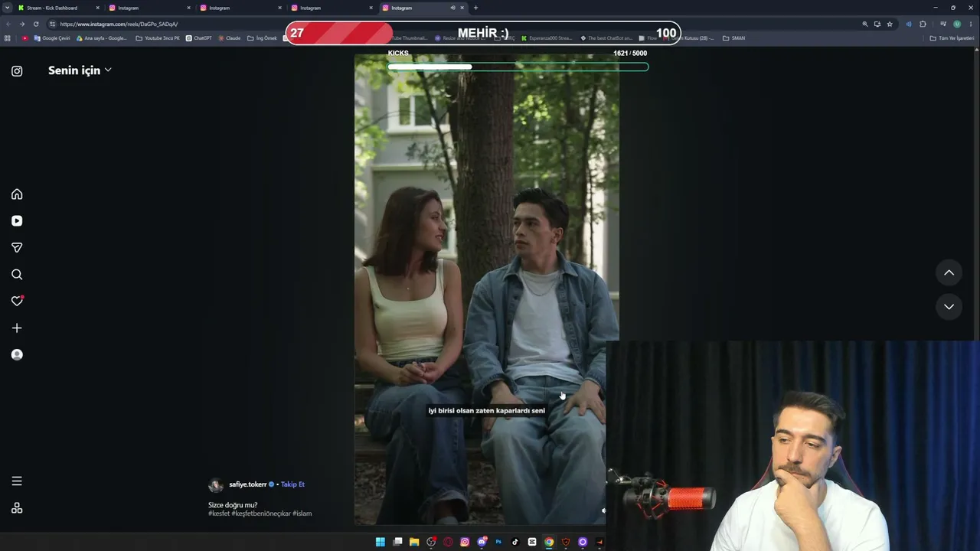Viewport: 980px width, 551px height.
Task: Open the Meta apps icon at sidebar bottom
Action: click(x=17, y=508)
